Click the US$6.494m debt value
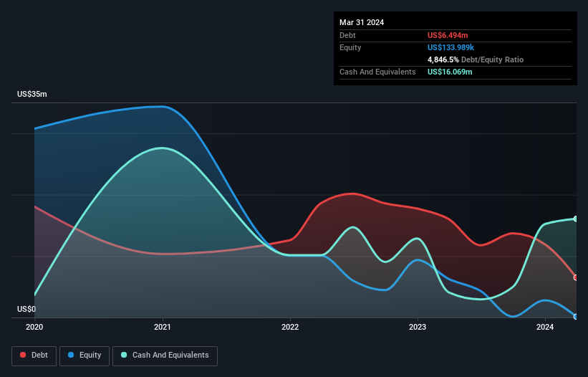Image resolution: width=588 pixels, height=377 pixels. 448,35
